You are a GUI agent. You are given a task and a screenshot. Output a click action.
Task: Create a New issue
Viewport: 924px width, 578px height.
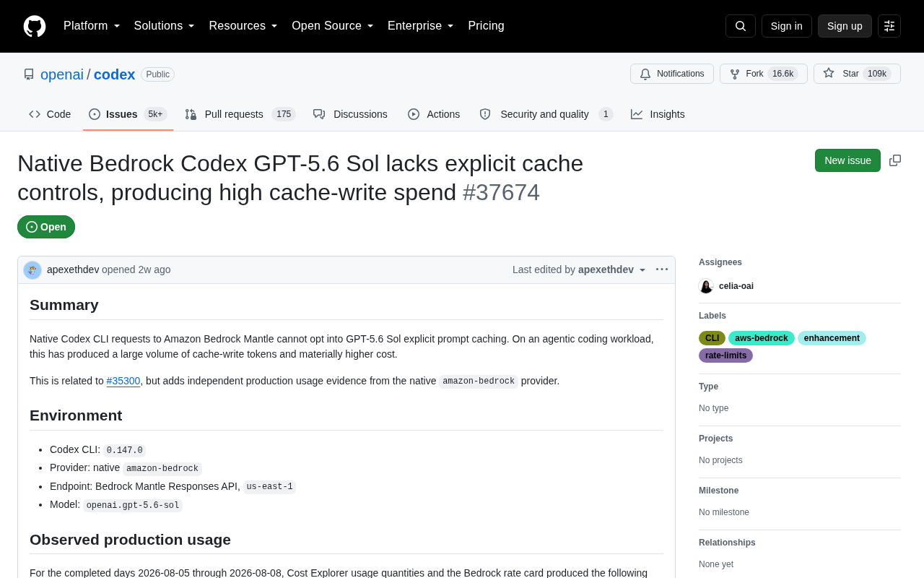(x=847, y=160)
